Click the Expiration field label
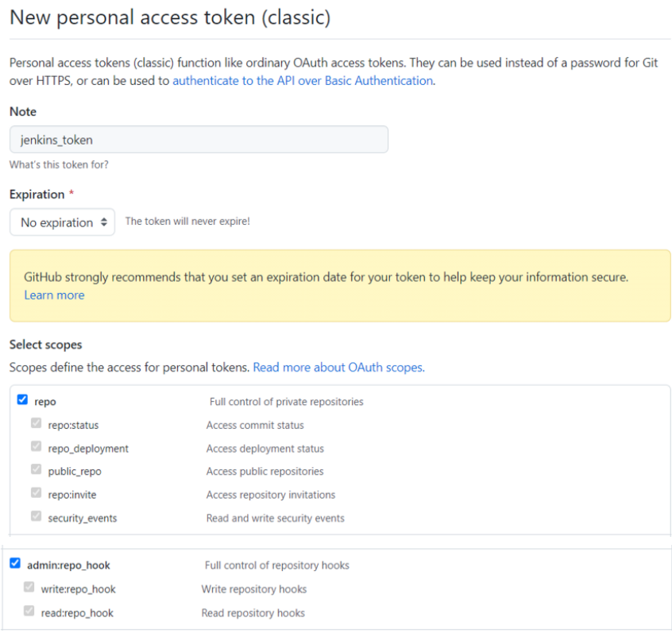The height and width of the screenshot is (633, 672). 37,195
